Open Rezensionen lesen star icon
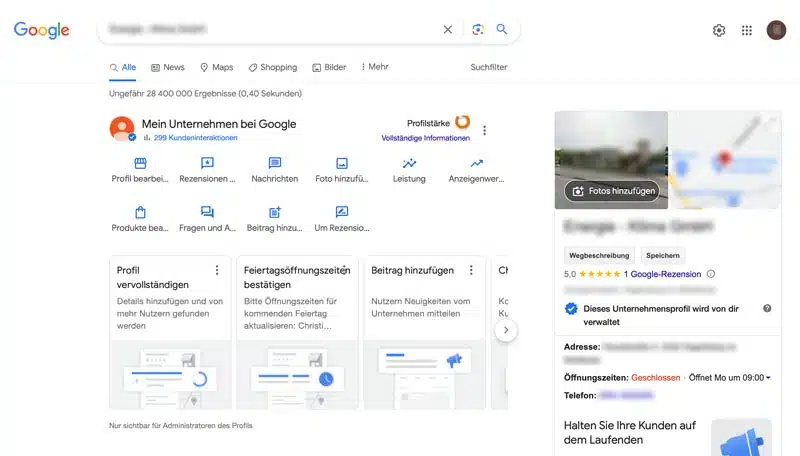Image resolution: width=800 pixels, height=456 pixels. [x=207, y=163]
